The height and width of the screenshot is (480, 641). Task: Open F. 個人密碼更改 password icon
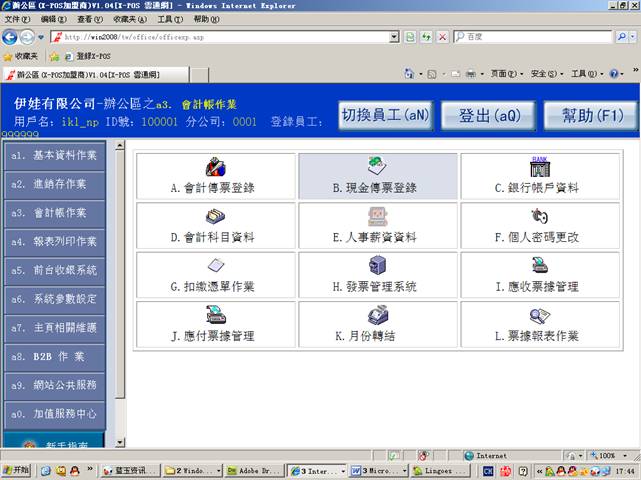540,216
